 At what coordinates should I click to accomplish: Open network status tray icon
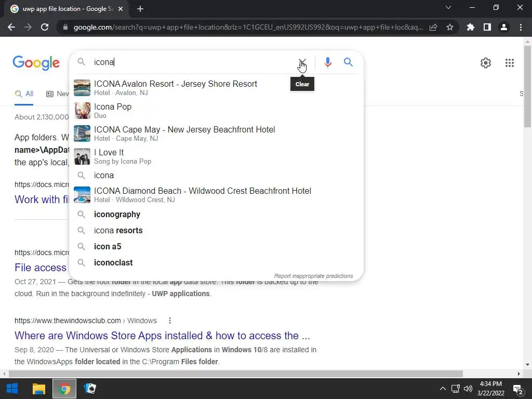(x=455, y=389)
